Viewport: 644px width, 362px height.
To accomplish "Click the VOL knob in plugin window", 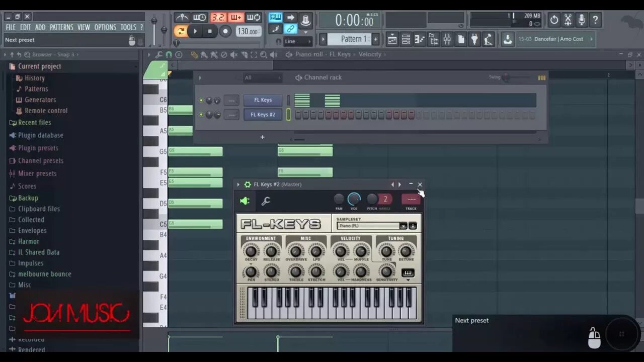I will [x=354, y=199].
